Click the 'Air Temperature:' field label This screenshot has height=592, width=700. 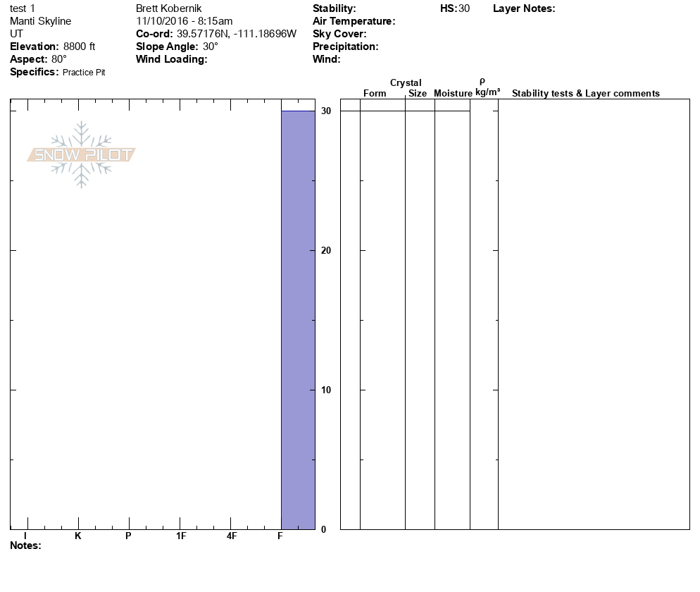354,21
